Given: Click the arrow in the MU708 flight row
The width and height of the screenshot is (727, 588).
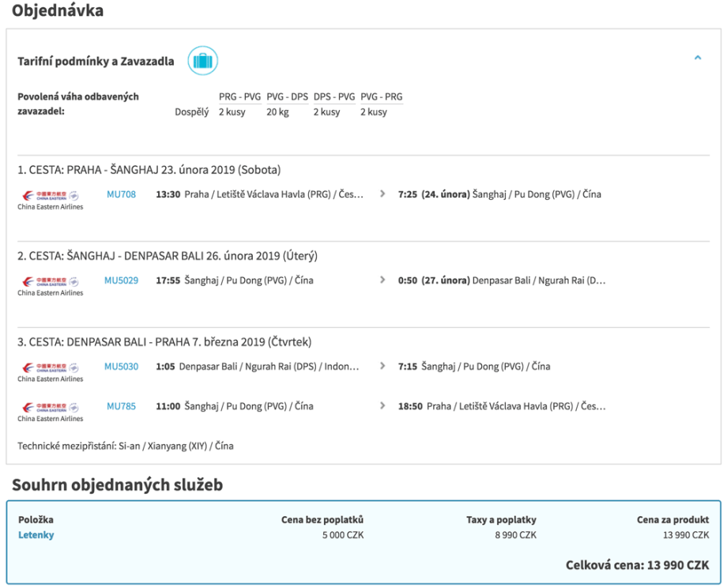Looking at the screenshot, I should [x=382, y=194].
